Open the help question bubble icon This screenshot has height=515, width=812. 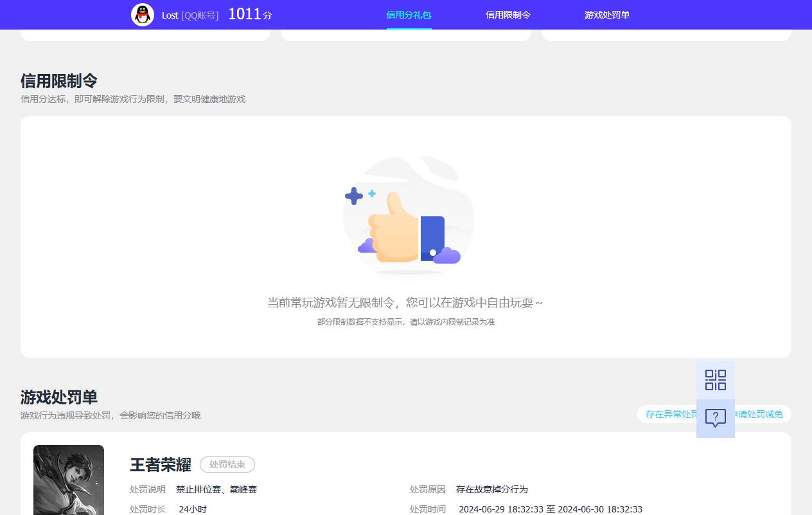[716, 419]
